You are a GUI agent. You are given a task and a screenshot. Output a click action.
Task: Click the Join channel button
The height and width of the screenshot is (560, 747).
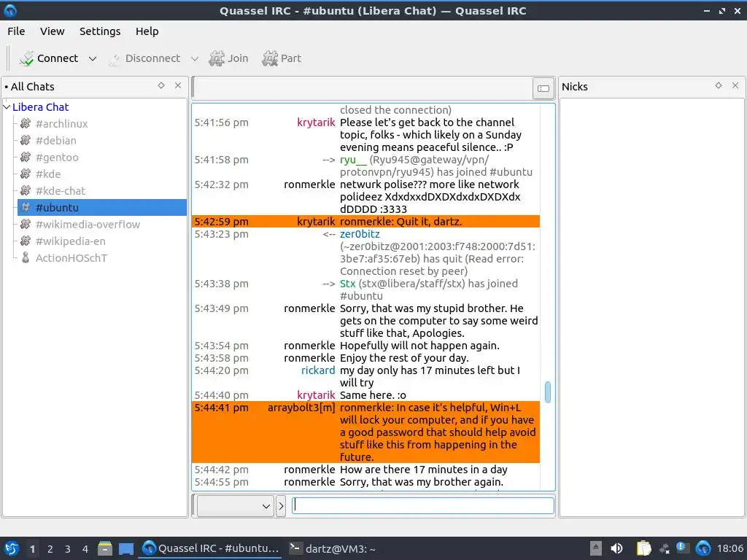tap(229, 58)
